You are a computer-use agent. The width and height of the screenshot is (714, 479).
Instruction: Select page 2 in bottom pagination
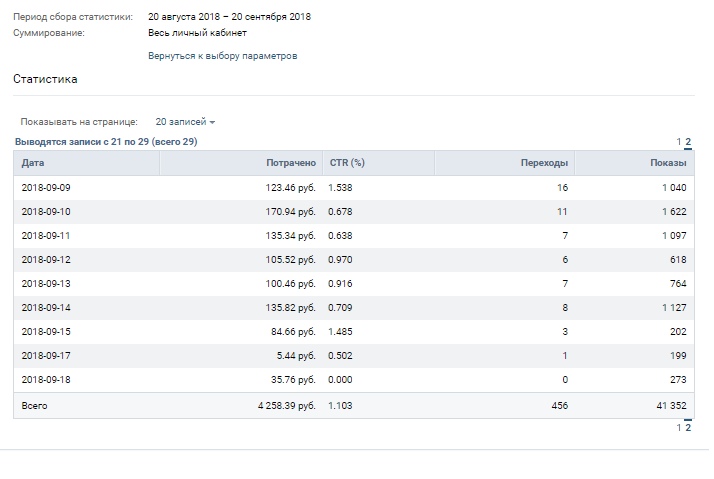click(x=688, y=428)
